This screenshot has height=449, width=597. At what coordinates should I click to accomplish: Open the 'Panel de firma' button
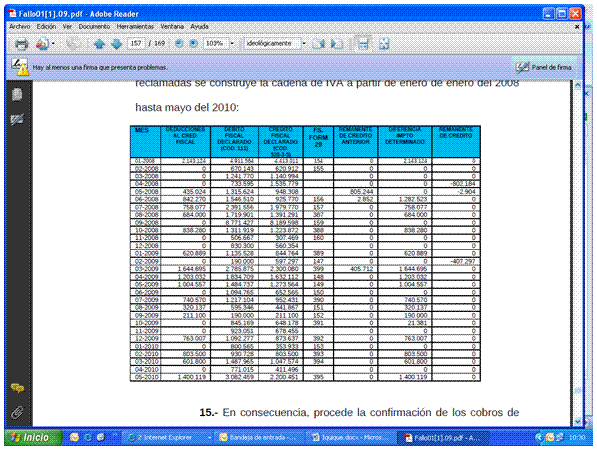click(x=544, y=67)
